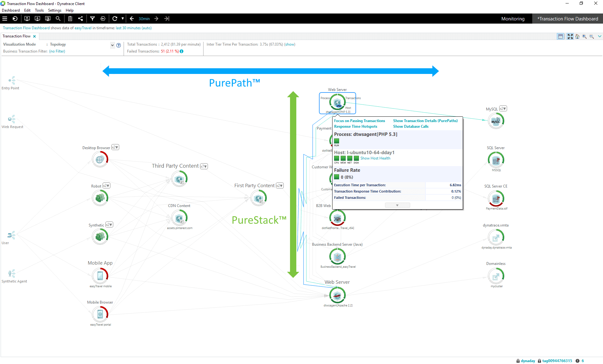Close the Transaction Flow tab

[x=35, y=36]
